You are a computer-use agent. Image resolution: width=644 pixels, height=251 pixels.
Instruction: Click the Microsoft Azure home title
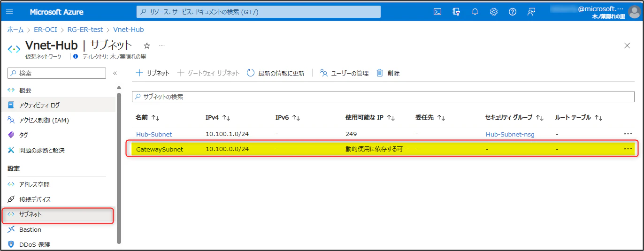[x=57, y=12]
